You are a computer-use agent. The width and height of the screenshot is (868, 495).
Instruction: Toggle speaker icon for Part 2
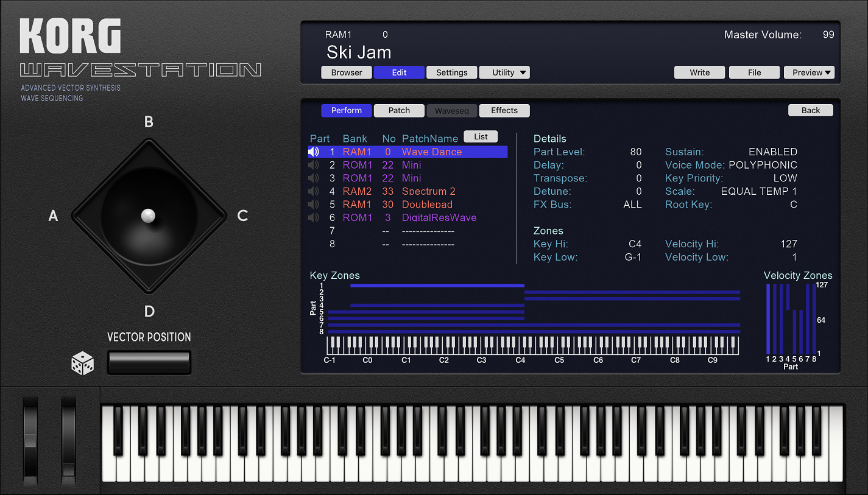click(314, 165)
